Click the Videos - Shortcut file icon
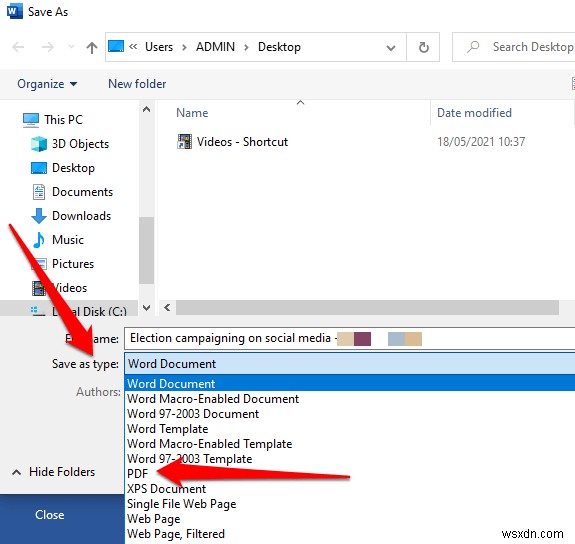The image size is (575, 544). coord(184,142)
